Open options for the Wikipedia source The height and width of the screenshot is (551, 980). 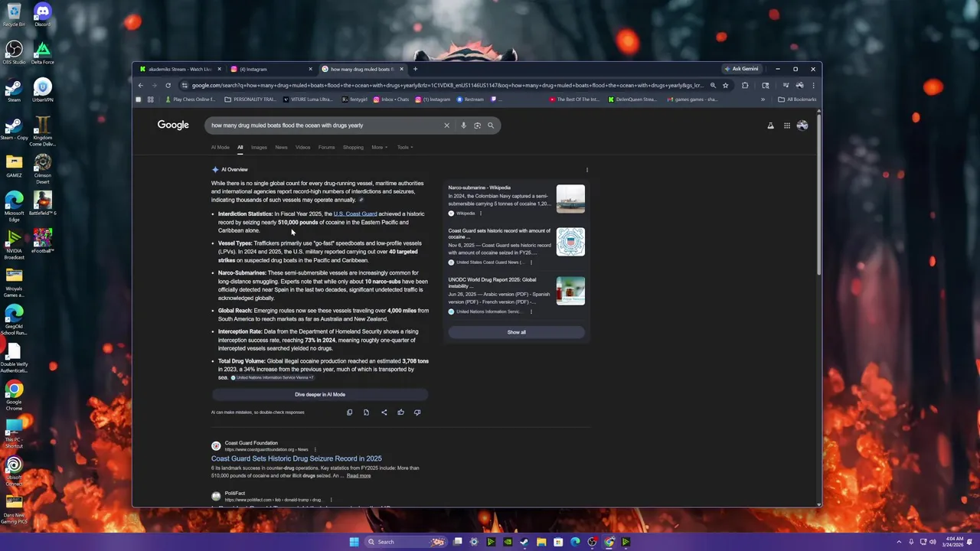pyautogui.click(x=481, y=214)
